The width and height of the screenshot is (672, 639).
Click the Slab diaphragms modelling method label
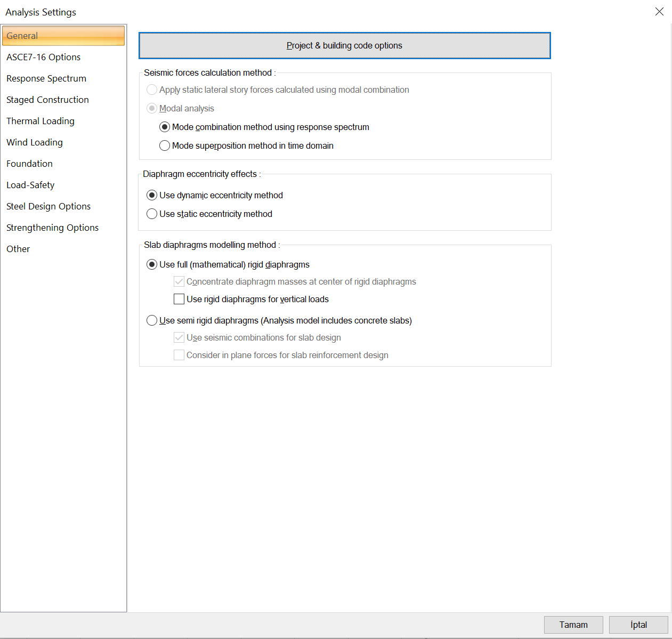[212, 245]
